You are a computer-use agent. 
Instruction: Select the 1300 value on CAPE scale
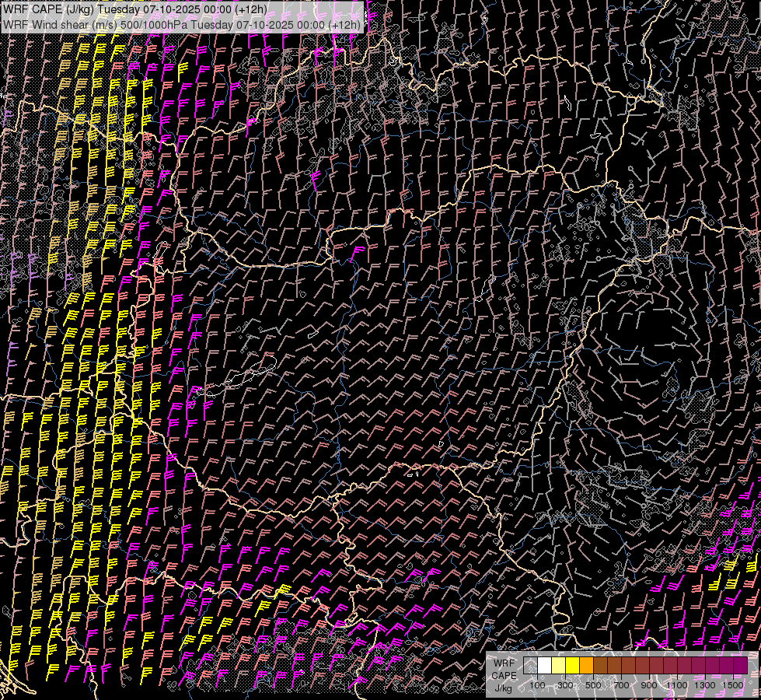705,685
